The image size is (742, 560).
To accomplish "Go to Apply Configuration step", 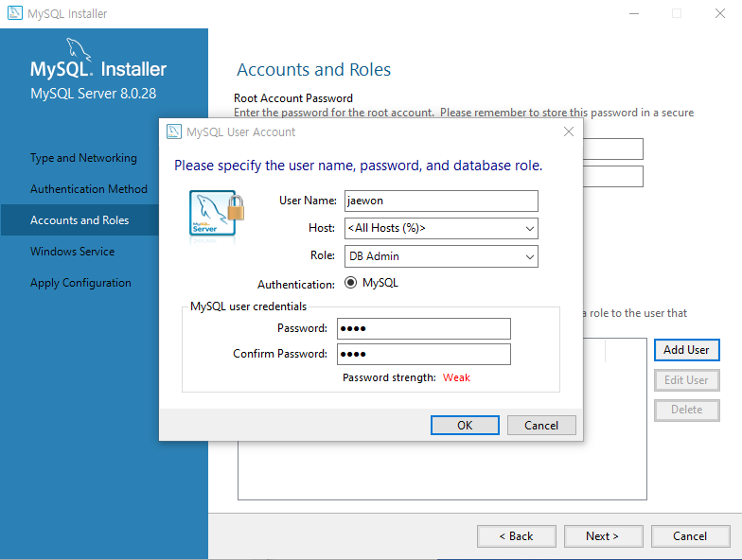I will [x=81, y=283].
